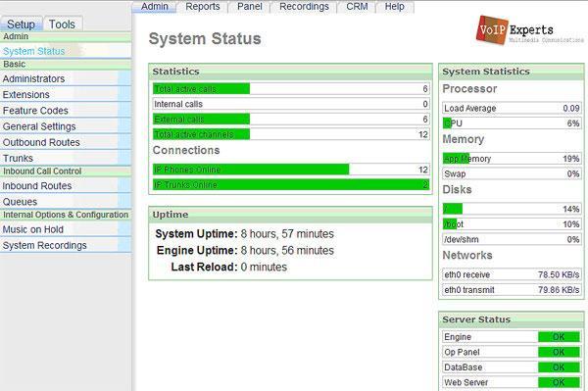
Task: Click the DataBase OK indicator
Action: coord(559,367)
